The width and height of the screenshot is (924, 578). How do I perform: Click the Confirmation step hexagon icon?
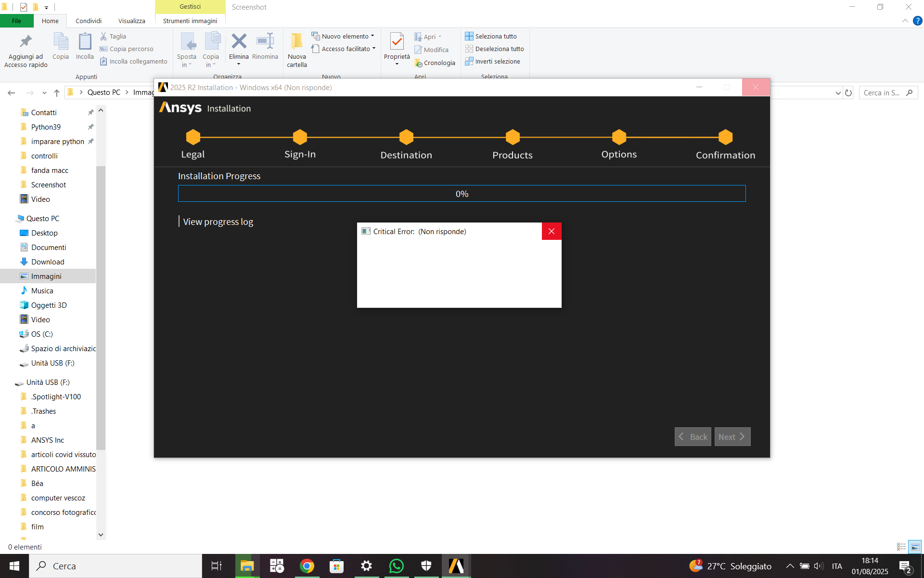click(x=725, y=137)
